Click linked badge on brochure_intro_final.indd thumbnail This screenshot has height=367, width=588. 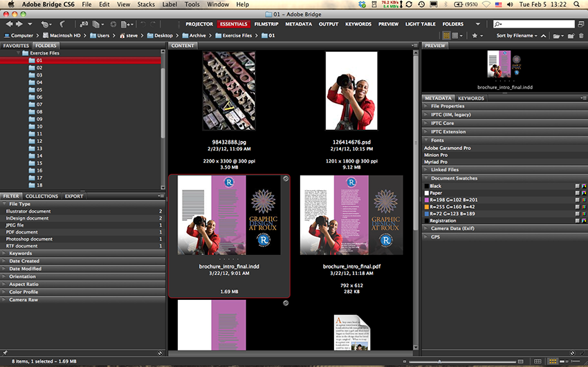(286, 178)
